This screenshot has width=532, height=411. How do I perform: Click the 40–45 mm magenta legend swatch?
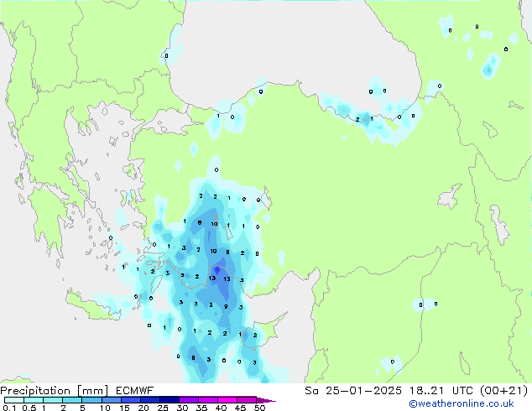pyautogui.click(x=227, y=400)
